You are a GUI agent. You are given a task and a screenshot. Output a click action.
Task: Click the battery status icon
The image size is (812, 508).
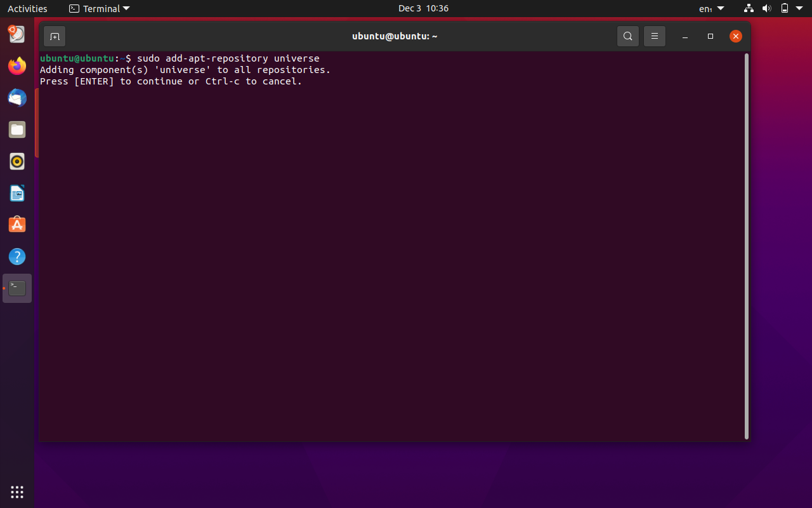coord(785,8)
